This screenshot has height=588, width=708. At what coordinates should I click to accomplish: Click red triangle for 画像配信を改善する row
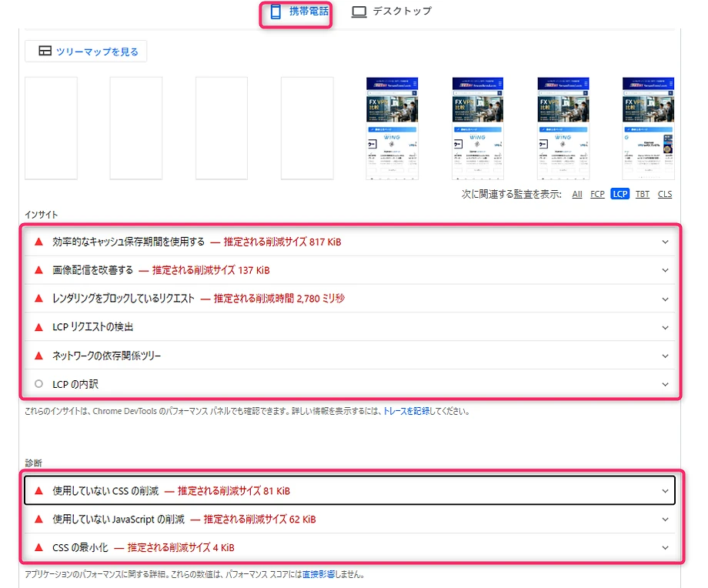[x=38, y=270]
